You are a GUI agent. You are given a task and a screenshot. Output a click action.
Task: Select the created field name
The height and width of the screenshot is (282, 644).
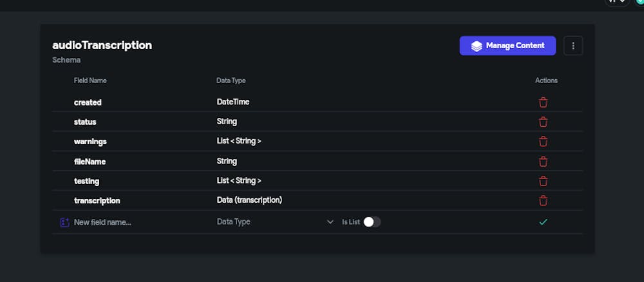coord(88,102)
